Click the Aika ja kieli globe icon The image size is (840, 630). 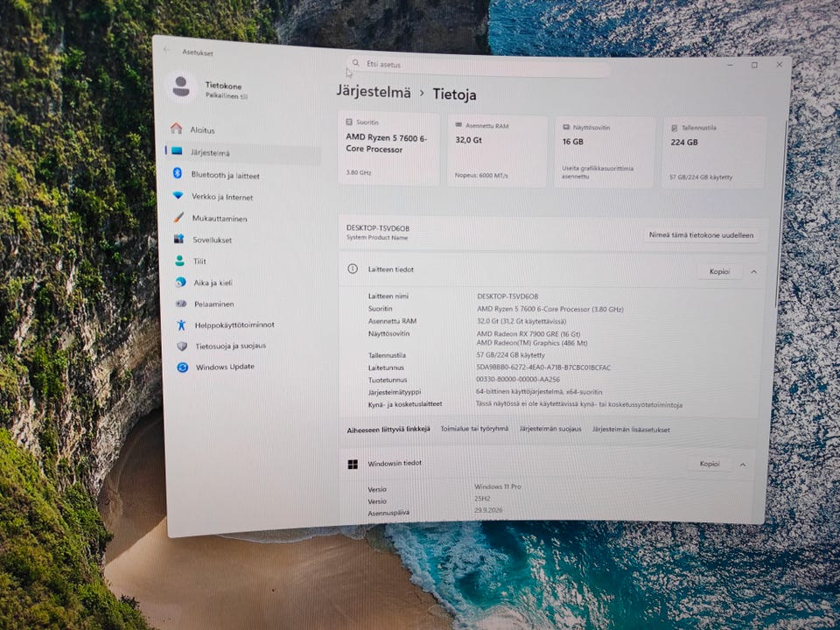click(x=180, y=282)
